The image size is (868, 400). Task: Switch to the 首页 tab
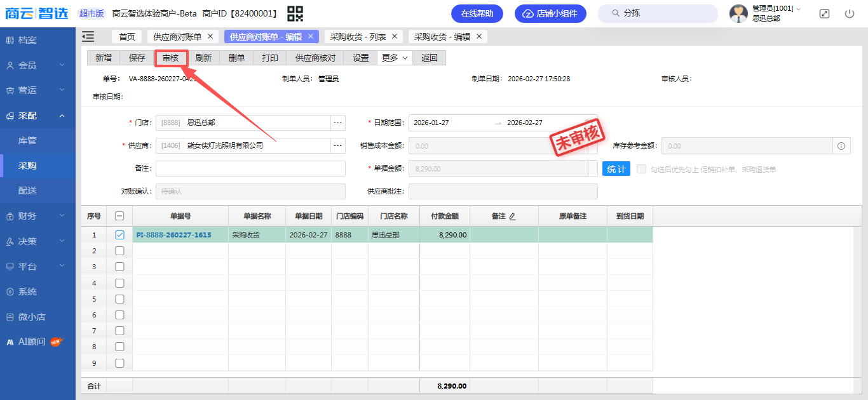pyautogui.click(x=127, y=37)
